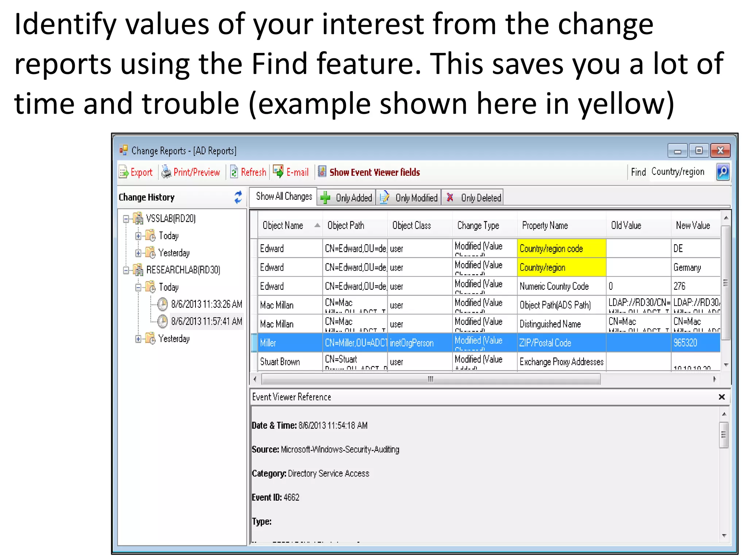Click clock icon for 8/6/2013 11:33:26 AM

(x=162, y=304)
